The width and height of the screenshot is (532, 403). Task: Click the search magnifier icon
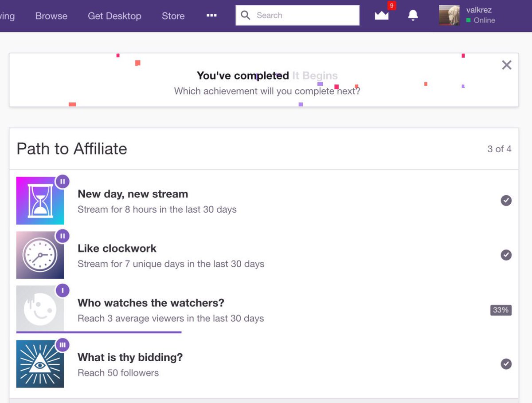click(x=246, y=16)
